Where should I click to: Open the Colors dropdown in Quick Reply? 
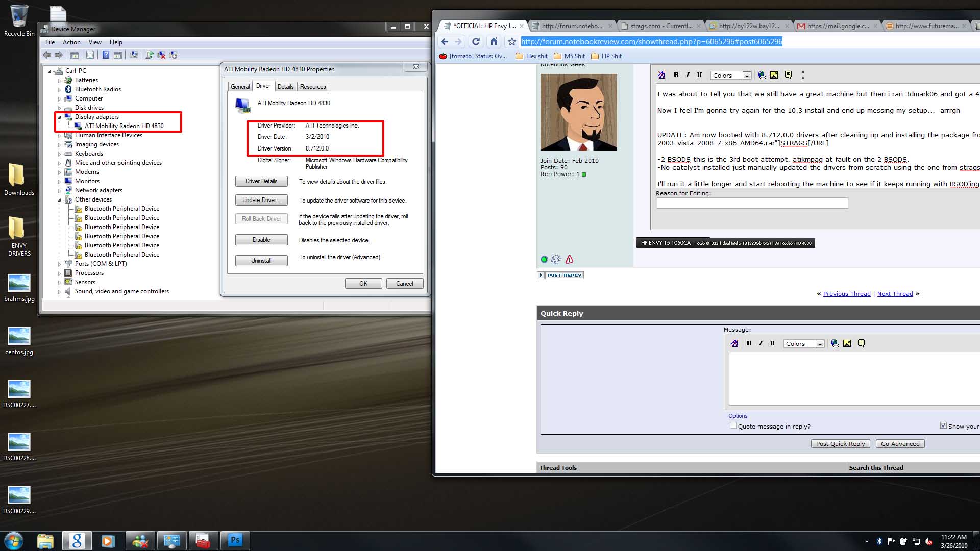coord(804,343)
